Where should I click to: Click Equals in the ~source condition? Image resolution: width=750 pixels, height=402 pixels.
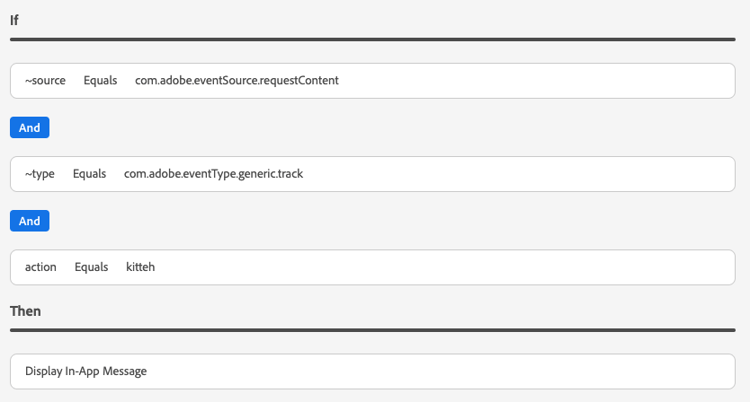100,81
